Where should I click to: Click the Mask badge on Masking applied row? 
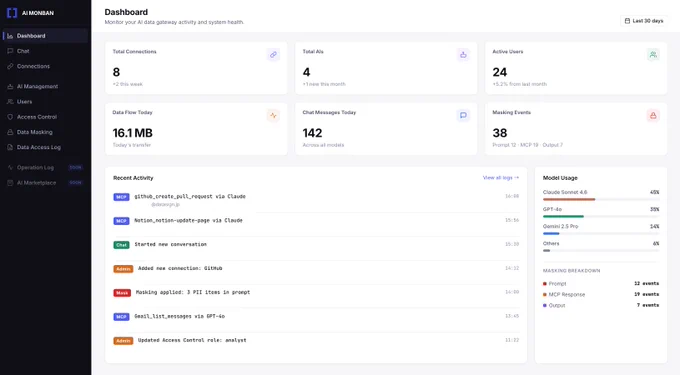(122, 293)
